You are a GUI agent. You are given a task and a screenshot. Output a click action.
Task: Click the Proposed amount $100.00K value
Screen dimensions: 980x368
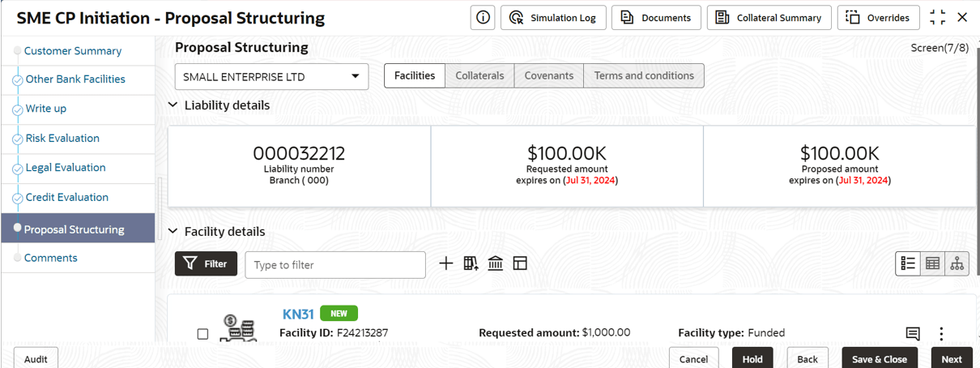tap(840, 153)
